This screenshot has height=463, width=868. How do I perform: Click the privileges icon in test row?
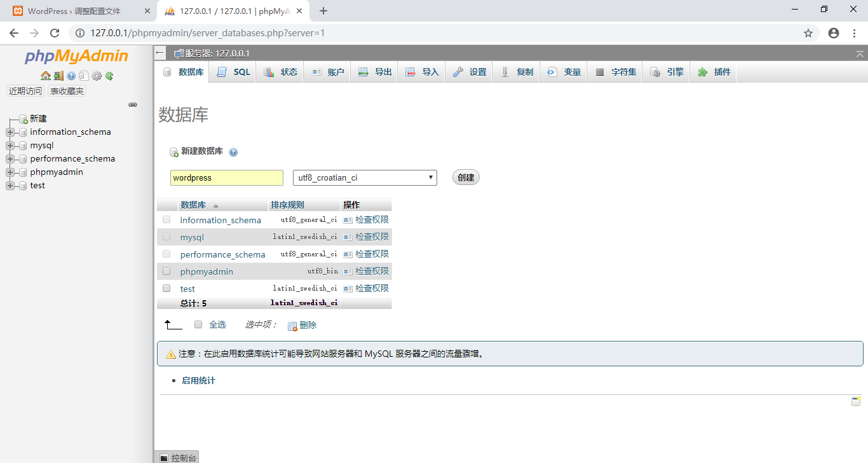pyautogui.click(x=348, y=289)
